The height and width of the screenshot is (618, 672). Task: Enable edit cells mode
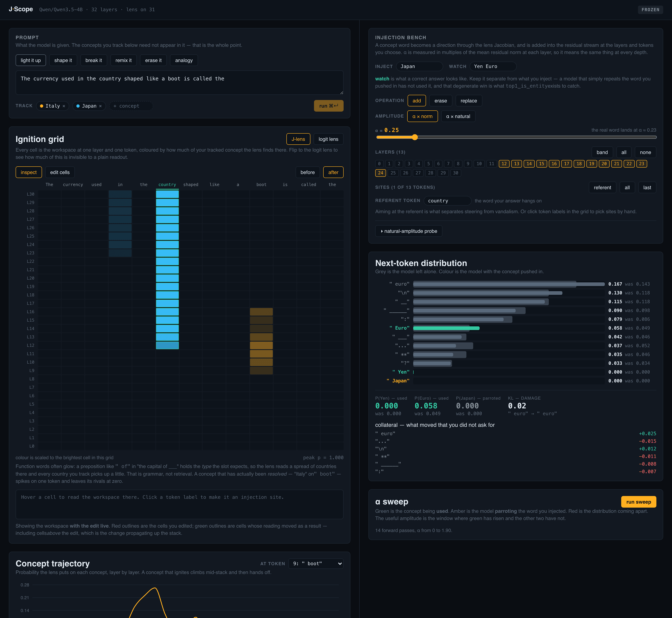click(x=60, y=172)
